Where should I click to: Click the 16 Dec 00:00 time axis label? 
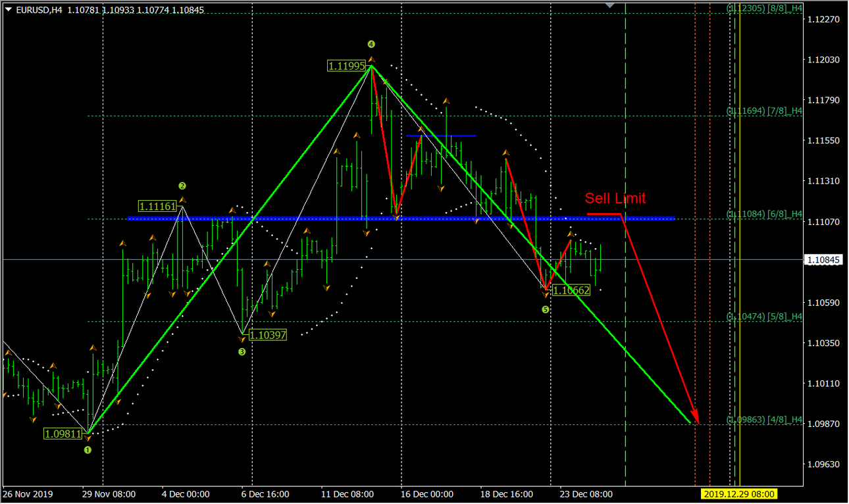[x=427, y=494]
